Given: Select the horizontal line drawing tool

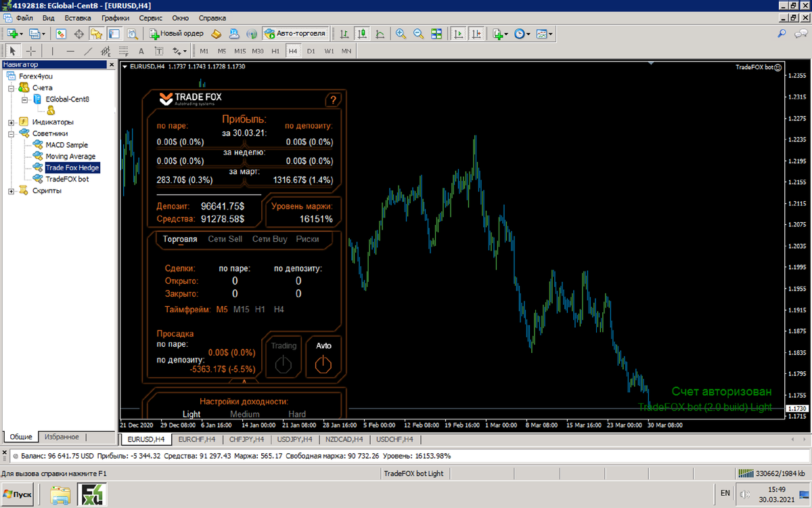Looking at the screenshot, I should [70, 51].
